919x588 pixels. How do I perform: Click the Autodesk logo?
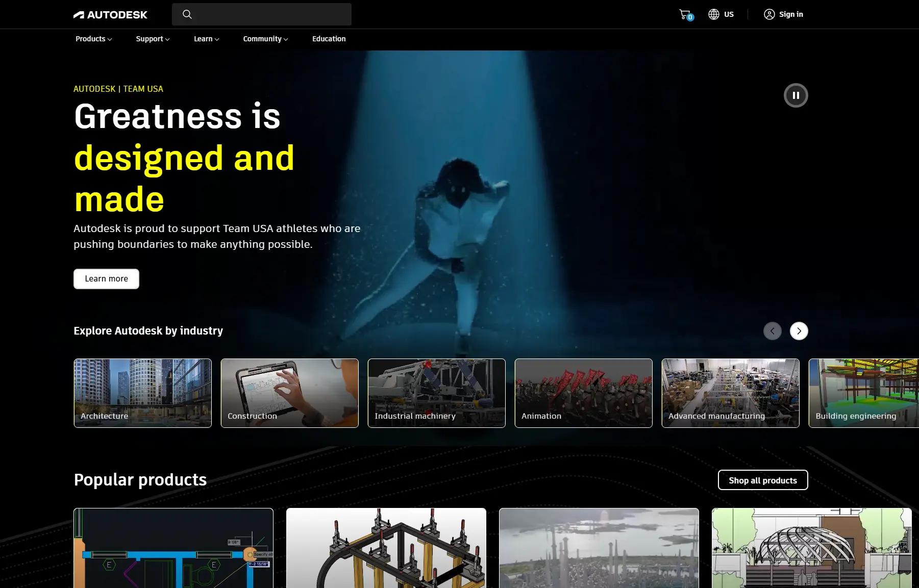[110, 14]
